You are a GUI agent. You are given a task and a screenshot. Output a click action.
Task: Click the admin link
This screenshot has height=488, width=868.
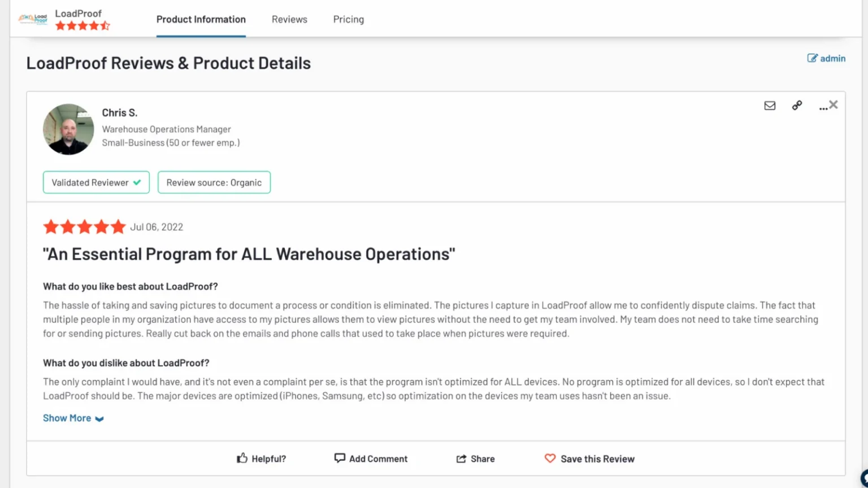tap(833, 58)
